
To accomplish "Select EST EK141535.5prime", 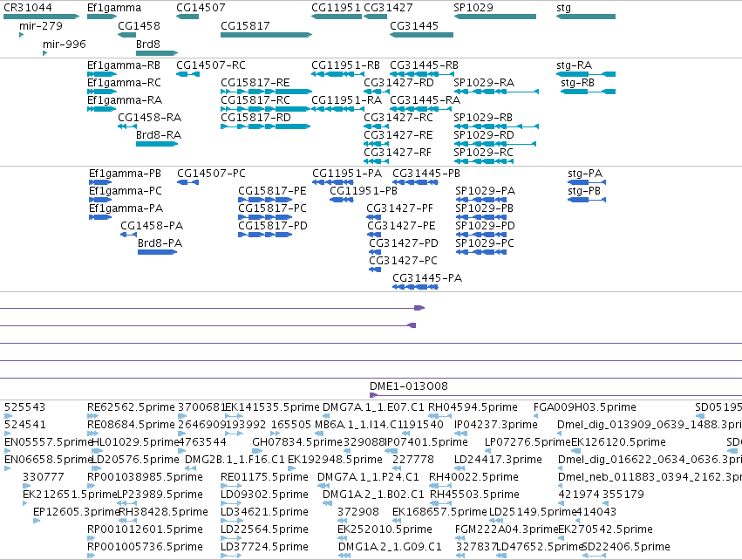I will point(272,407).
